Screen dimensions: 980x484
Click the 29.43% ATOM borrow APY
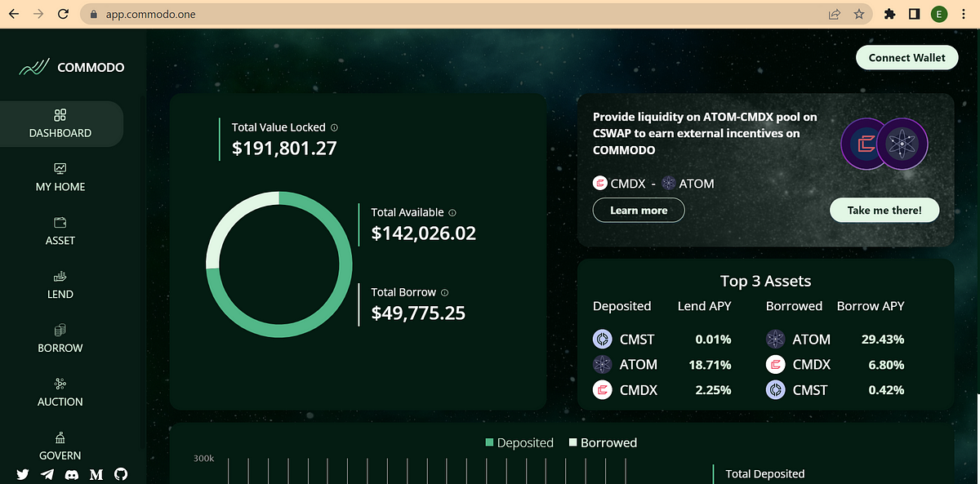click(x=883, y=340)
